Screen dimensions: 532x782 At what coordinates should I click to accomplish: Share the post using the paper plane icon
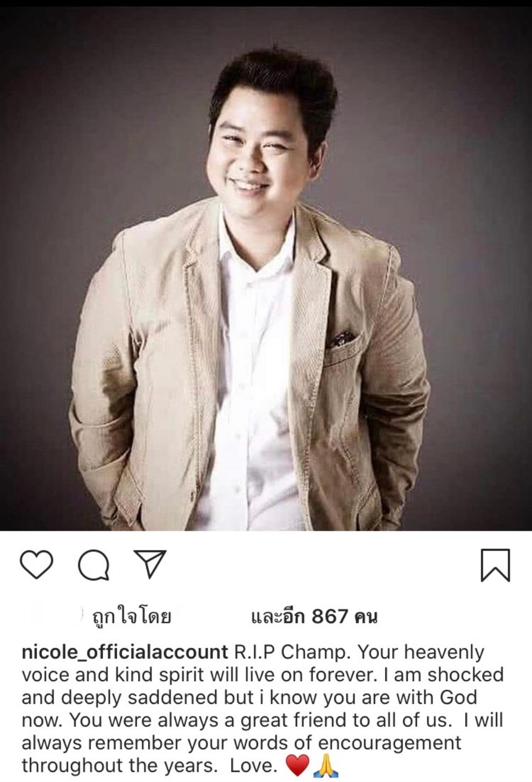150,564
